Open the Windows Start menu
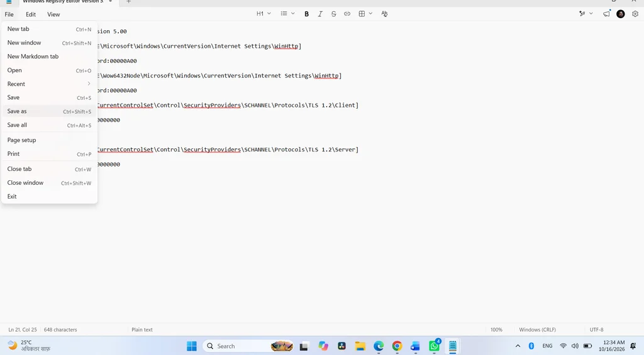This screenshot has width=644, height=355. (x=192, y=346)
